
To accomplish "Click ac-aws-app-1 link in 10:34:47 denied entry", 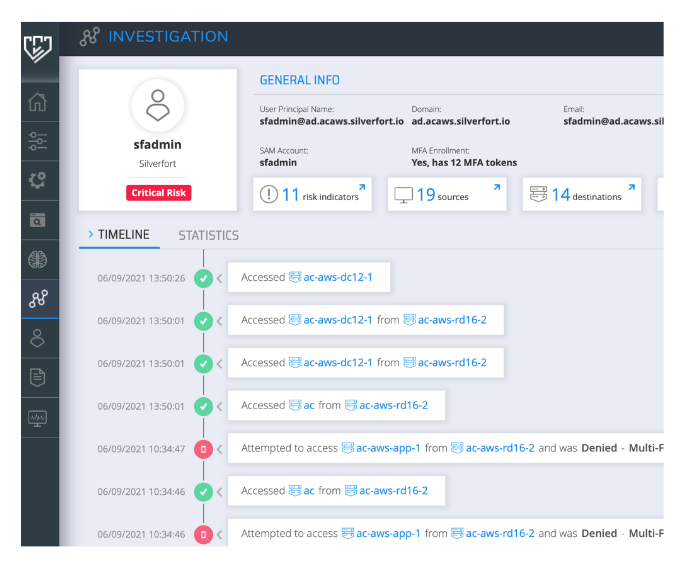I will 389,449.
